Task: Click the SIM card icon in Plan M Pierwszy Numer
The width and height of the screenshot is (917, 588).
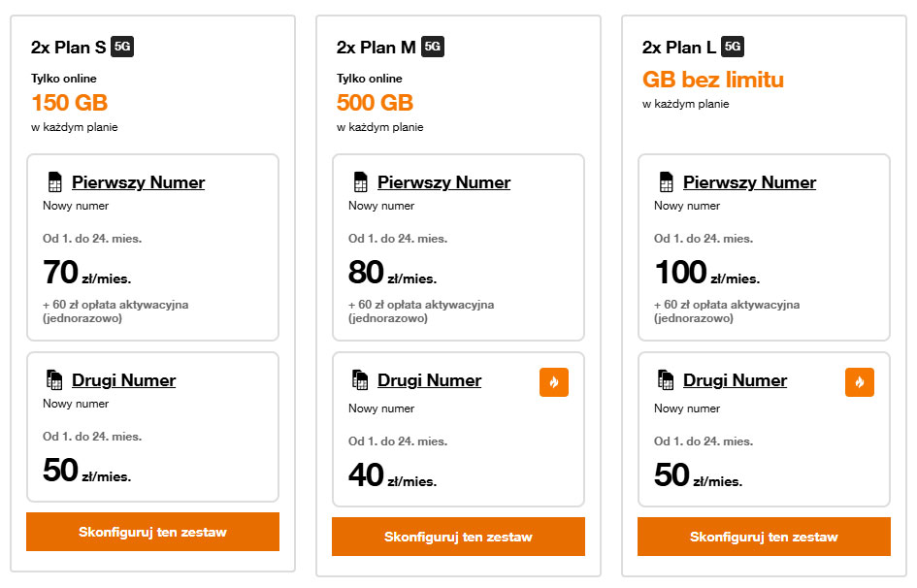Action: (x=360, y=182)
